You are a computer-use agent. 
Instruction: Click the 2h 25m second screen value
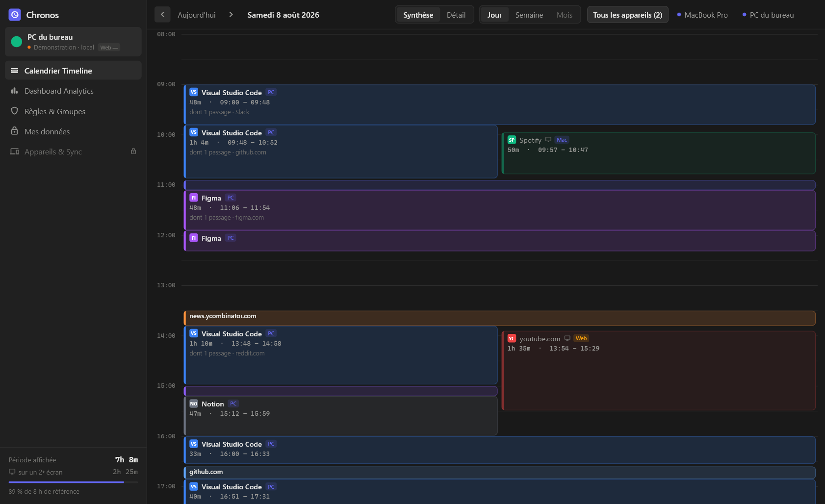click(x=125, y=472)
